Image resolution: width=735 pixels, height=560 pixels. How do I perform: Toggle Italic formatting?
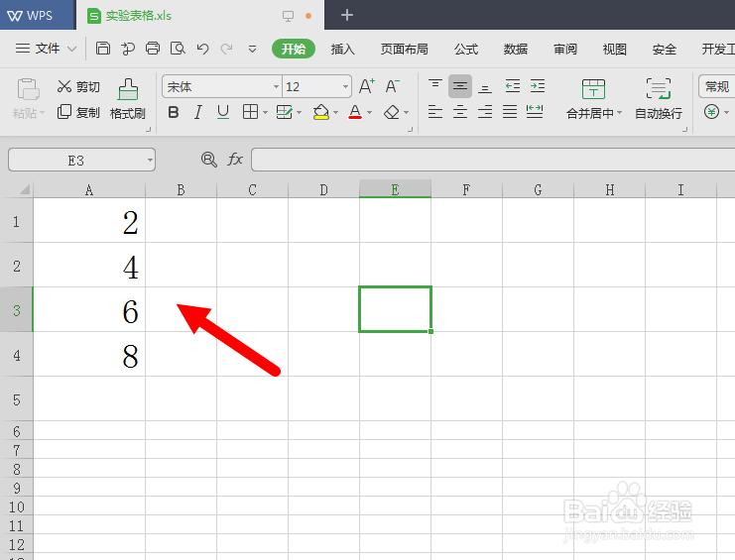point(198,112)
